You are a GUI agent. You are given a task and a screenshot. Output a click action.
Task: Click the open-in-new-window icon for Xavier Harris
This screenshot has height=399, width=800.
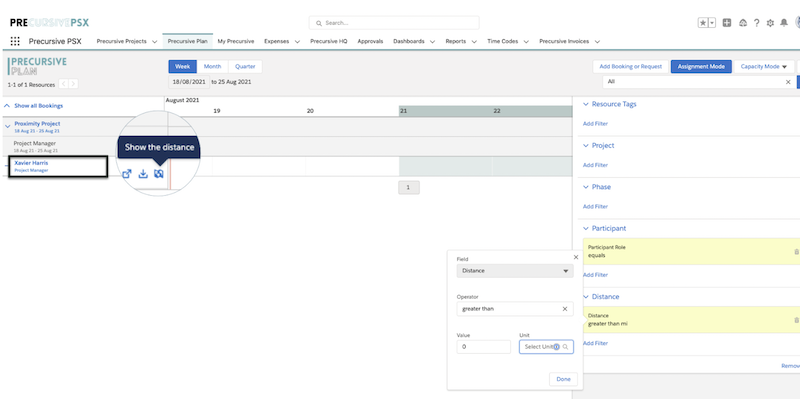pyautogui.click(x=127, y=174)
